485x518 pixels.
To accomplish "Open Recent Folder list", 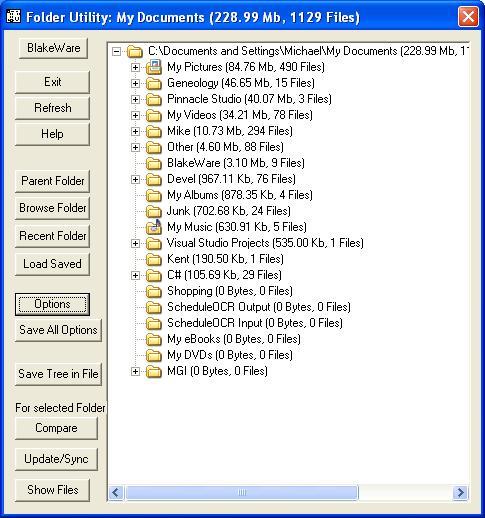I will click(52, 236).
